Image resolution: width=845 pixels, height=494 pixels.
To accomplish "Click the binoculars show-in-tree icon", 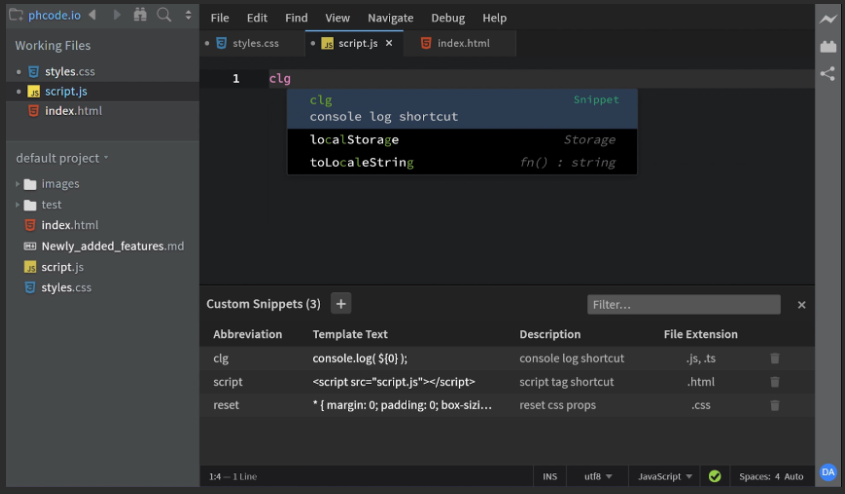I will tap(140, 16).
